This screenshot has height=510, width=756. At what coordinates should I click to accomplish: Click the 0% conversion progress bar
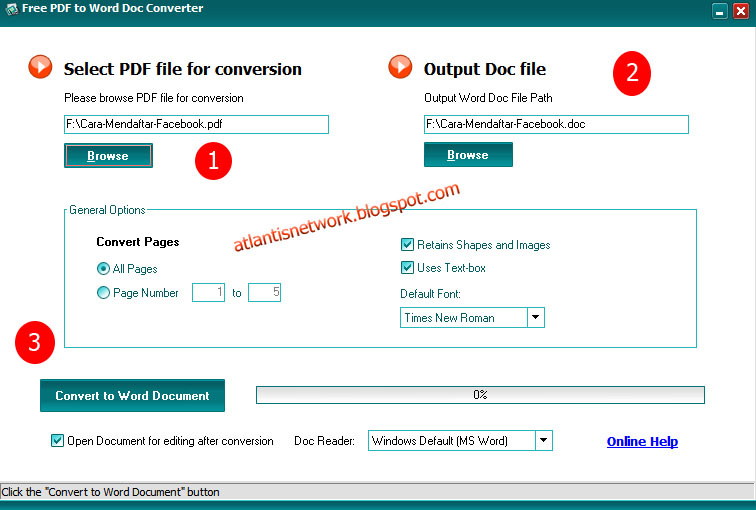click(480, 395)
